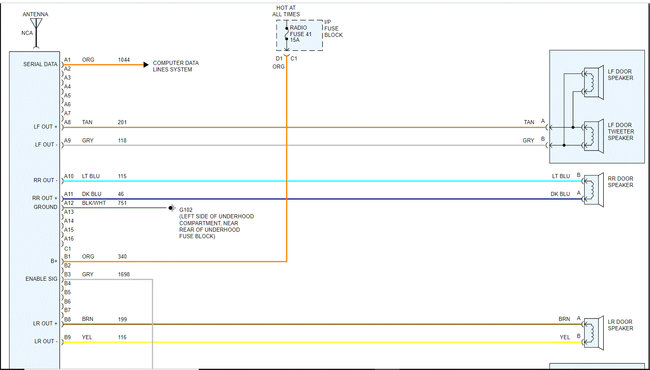Click 'RR OUT +' terminal label

[x=46, y=198]
